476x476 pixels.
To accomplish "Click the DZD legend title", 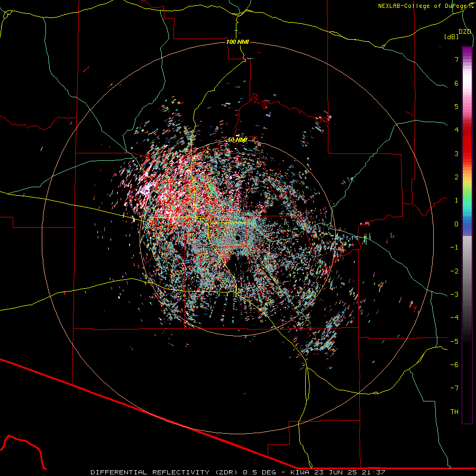I will [465, 32].
